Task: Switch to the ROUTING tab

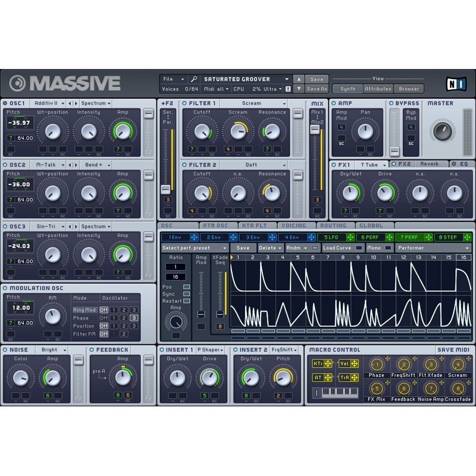Action: pyautogui.click(x=333, y=226)
